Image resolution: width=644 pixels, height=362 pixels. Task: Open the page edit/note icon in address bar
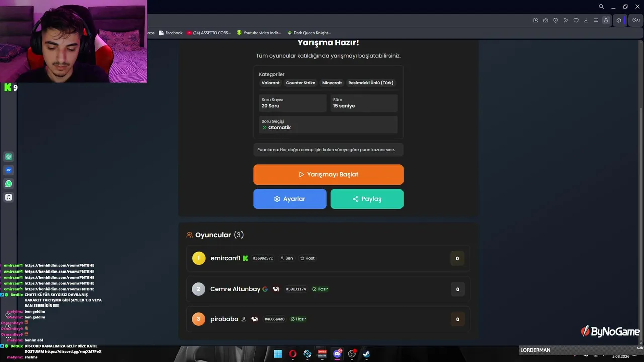[x=536, y=20]
